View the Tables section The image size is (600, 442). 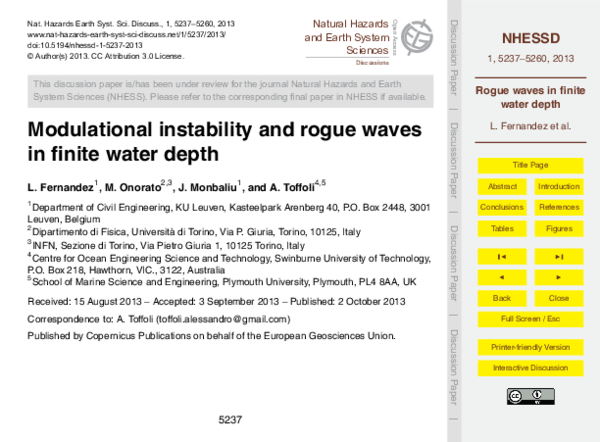502,228
